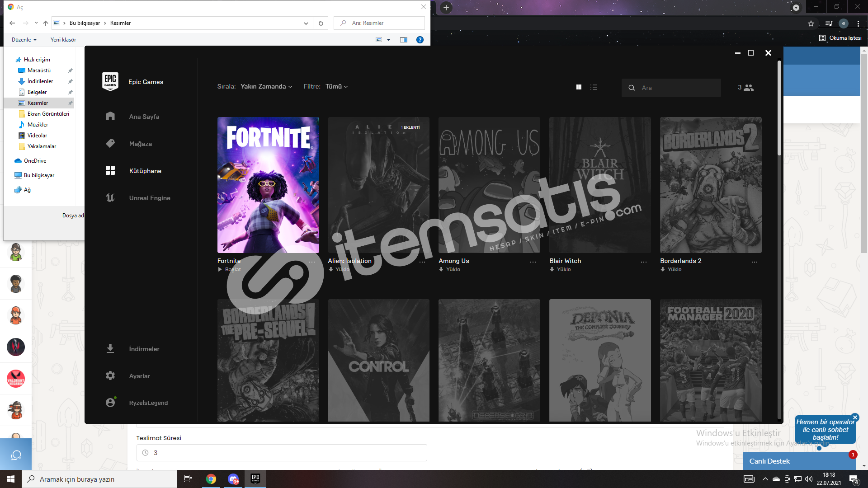Click Yükle under Blair Witch

coord(560,269)
